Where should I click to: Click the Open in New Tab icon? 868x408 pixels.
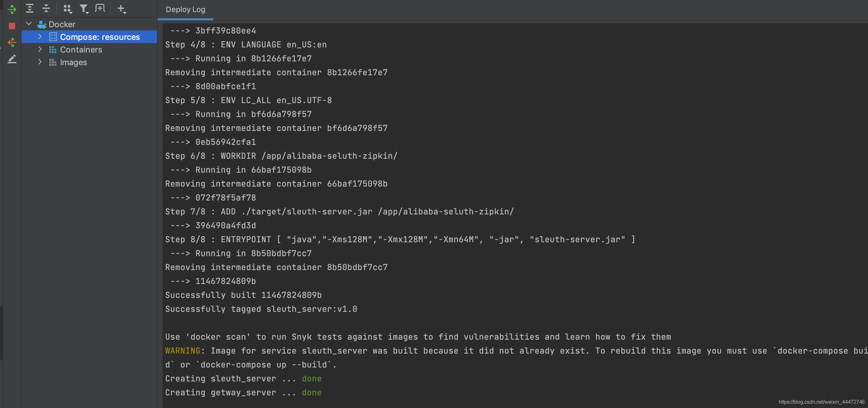point(100,9)
